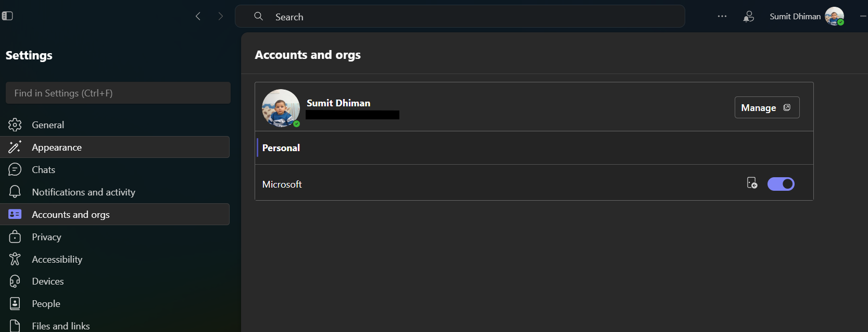Click the Devices headset icon
The height and width of the screenshot is (332, 868).
(x=15, y=281)
